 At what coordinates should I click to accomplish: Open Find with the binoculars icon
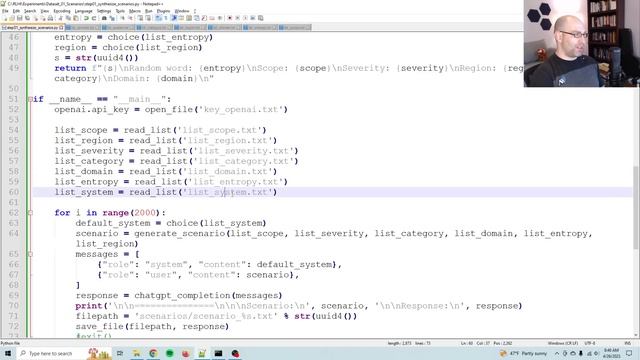[x=104, y=18]
